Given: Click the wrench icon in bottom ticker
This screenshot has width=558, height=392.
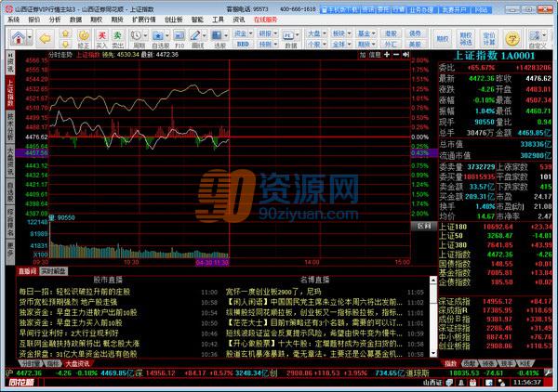Looking at the screenshot, I should 548,372.
